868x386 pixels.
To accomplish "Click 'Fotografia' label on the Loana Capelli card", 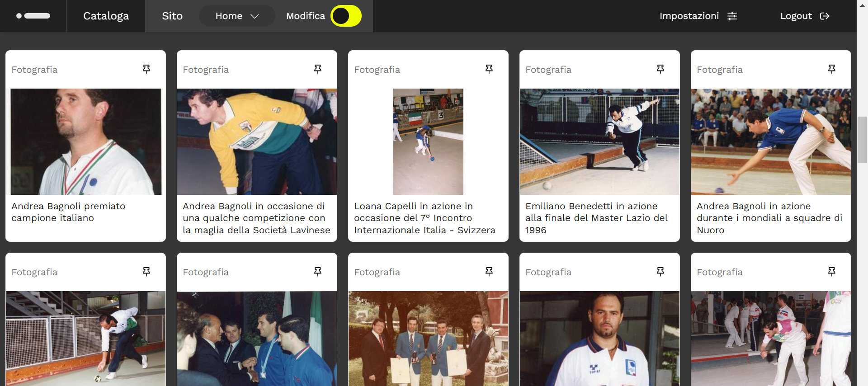I will coord(377,70).
